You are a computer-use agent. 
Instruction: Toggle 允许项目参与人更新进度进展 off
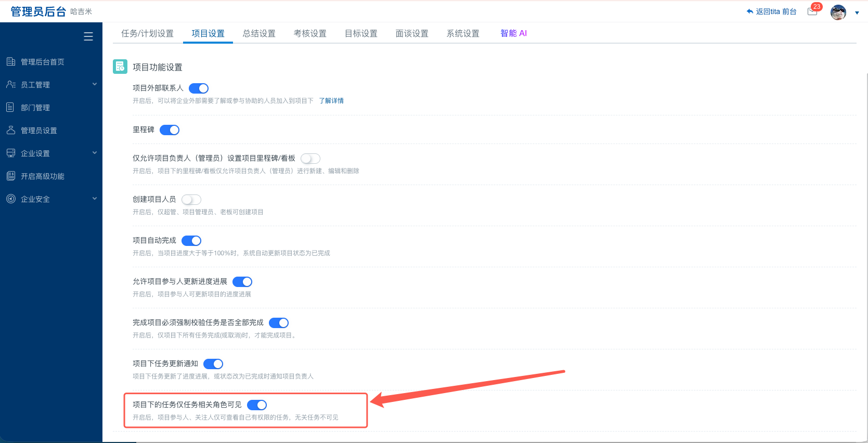click(x=242, y=282)
